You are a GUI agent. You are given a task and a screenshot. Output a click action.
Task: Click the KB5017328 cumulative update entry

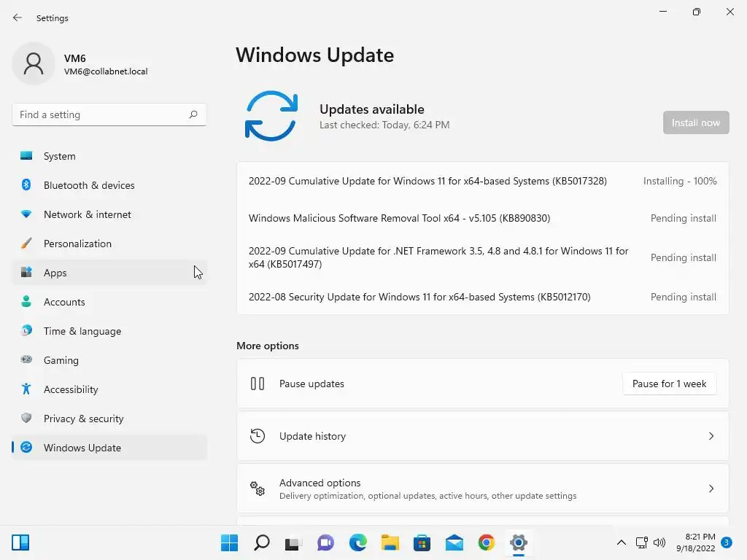point(427,181)
